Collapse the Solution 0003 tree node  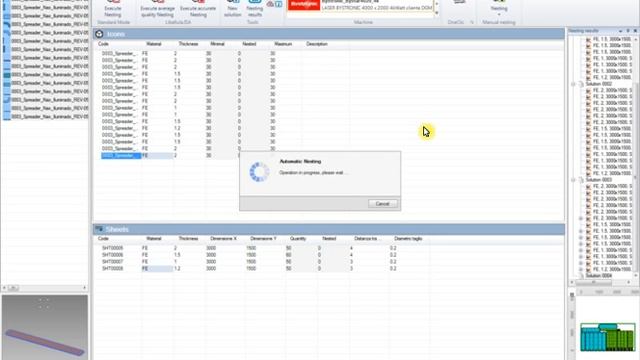tap(573, 180)
